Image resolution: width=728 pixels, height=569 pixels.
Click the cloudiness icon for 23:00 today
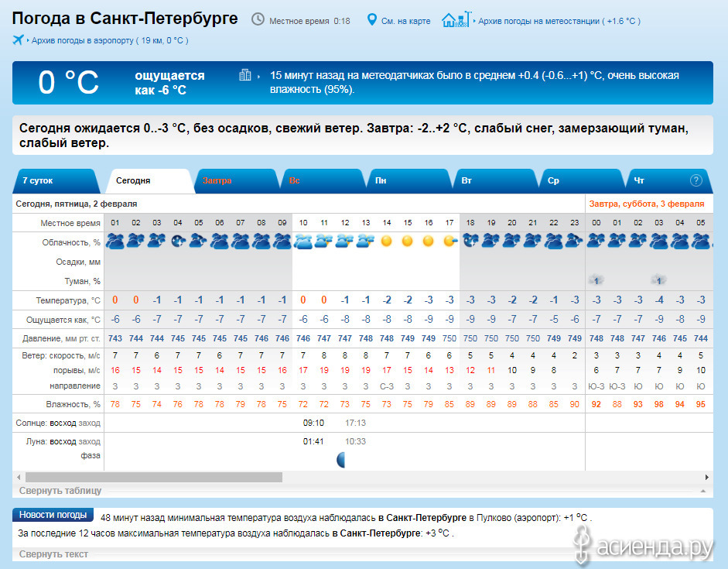(575, 242)
